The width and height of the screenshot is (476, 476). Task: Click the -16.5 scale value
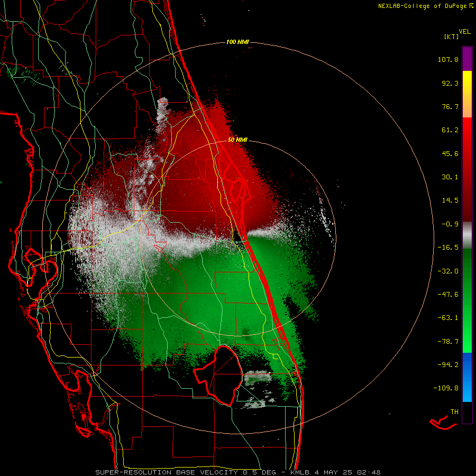coord(448,248)
